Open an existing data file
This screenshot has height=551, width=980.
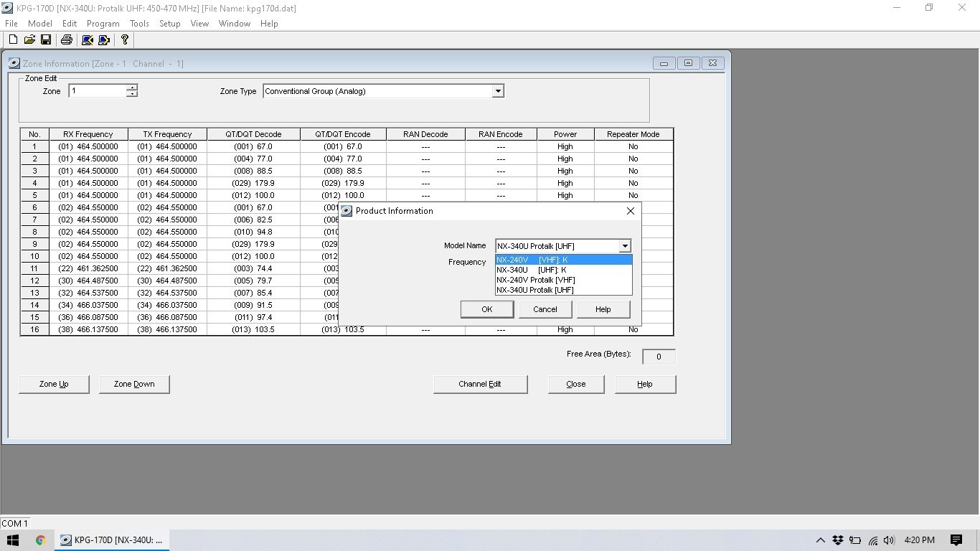pos(29,39)
